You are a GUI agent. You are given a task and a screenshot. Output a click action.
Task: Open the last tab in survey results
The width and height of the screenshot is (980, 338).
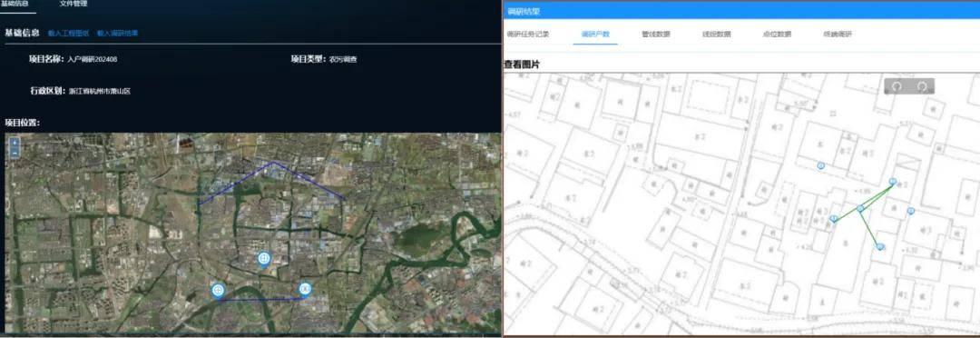coord(838,35)
